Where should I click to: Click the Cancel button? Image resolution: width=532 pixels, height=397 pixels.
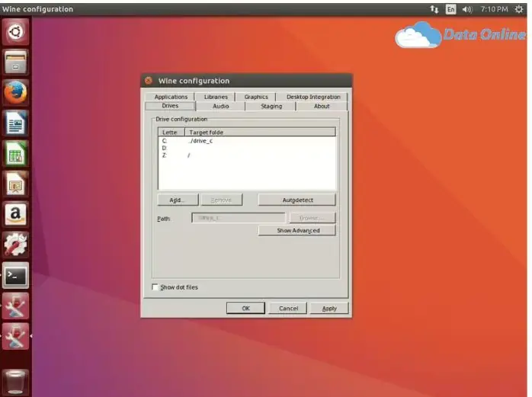click(x=288, y=308)
